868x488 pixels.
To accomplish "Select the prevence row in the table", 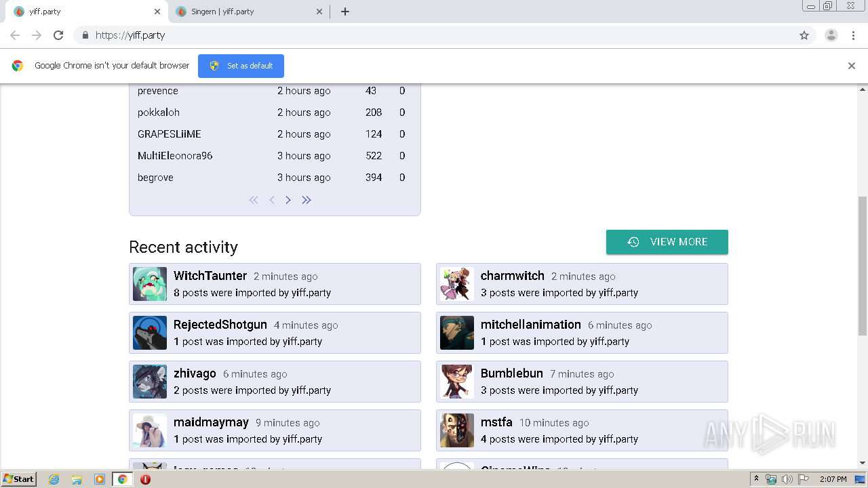I will tap(275, 91).
